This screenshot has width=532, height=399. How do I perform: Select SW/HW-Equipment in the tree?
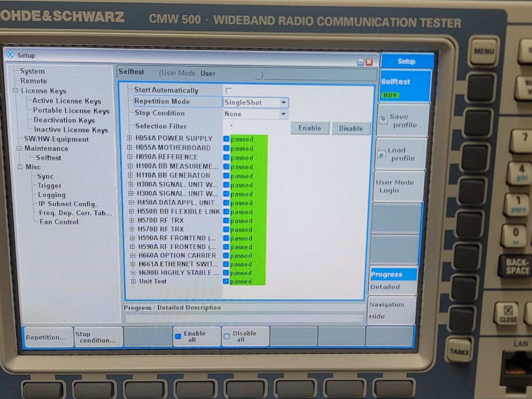(x=56, y=139)
